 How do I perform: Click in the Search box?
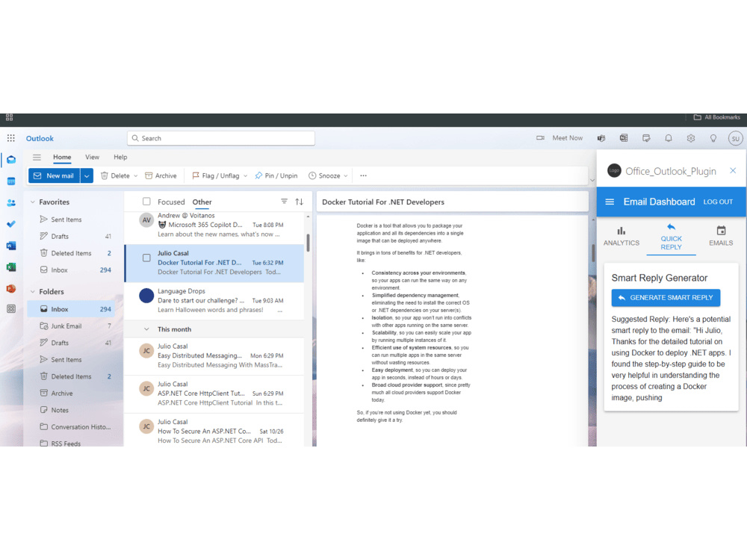tap(221, 138)
